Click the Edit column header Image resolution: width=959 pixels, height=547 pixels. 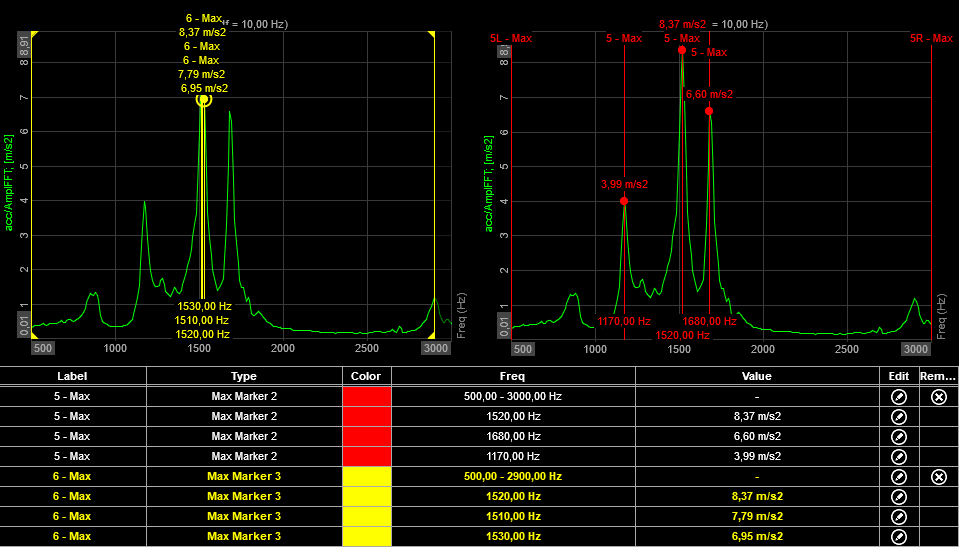(x=898, y=376)
